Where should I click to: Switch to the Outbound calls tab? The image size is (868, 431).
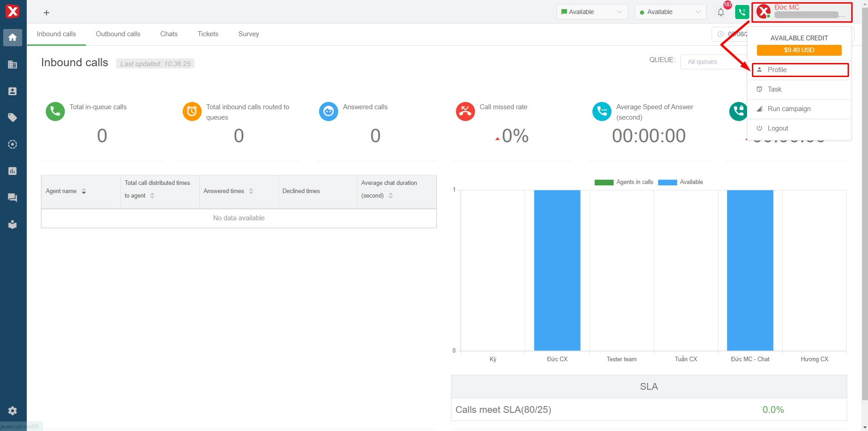pos(118,34)
